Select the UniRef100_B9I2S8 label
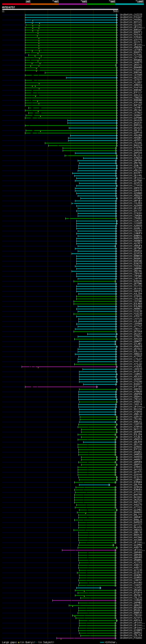The image size is (146, 644). pyautogui.click(x=131, y=409)
